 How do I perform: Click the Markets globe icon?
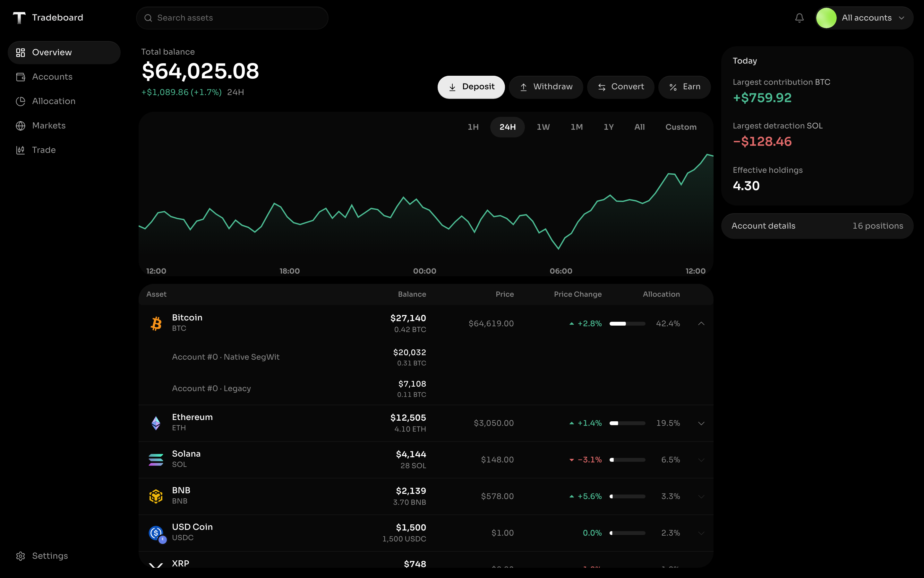pyautogui.click(x=21, y=126)
